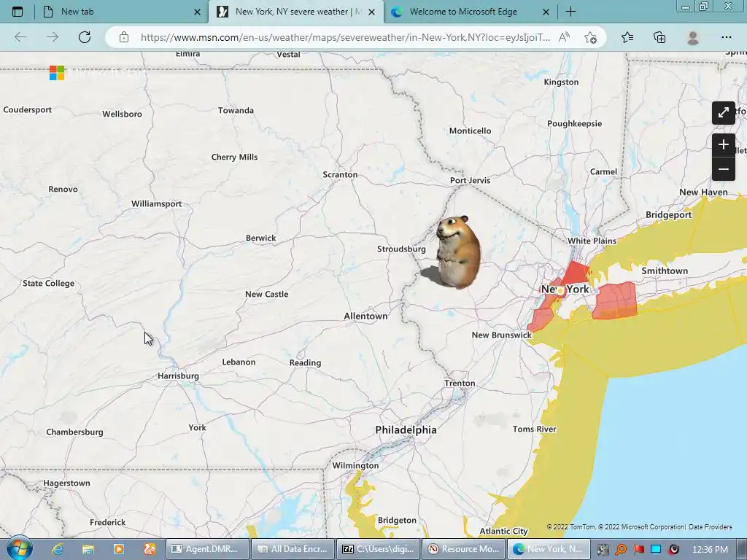Click the red flag tray icon
The width and height of the screenshot is (747, 560).
pyautogui.click(x=638, y=550)
